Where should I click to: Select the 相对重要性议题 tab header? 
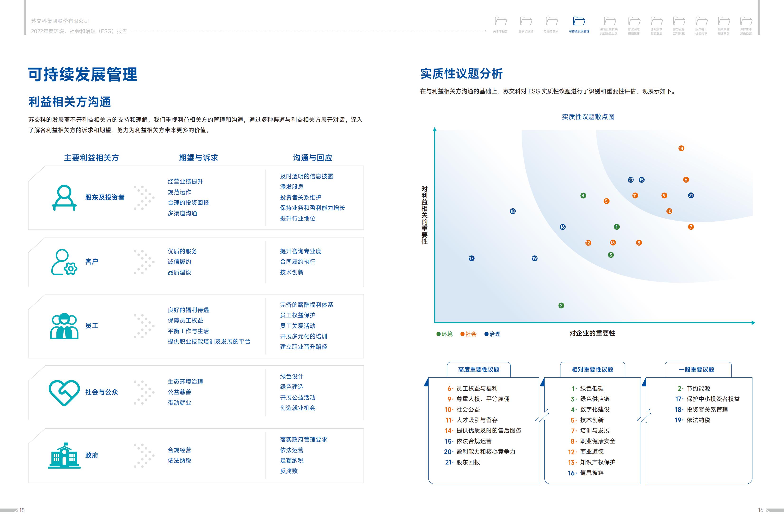point(592,370)
